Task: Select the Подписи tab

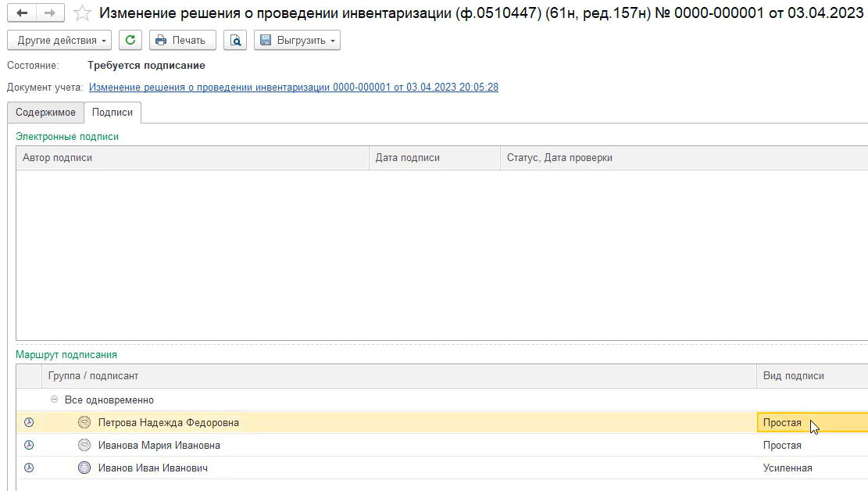Action: pos(113,112)
